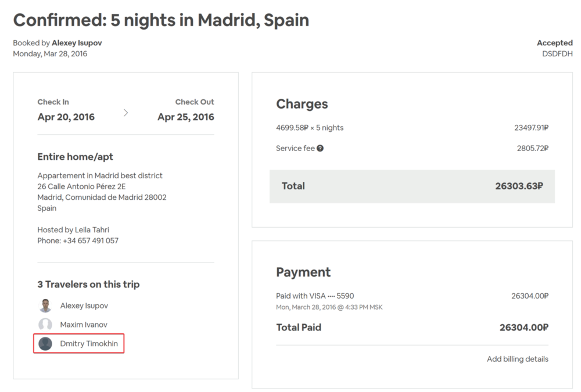Click the host phone number +34 657 491 057
Image resolution: width=581 pixels, height=392 pixels.
[90, 240]
